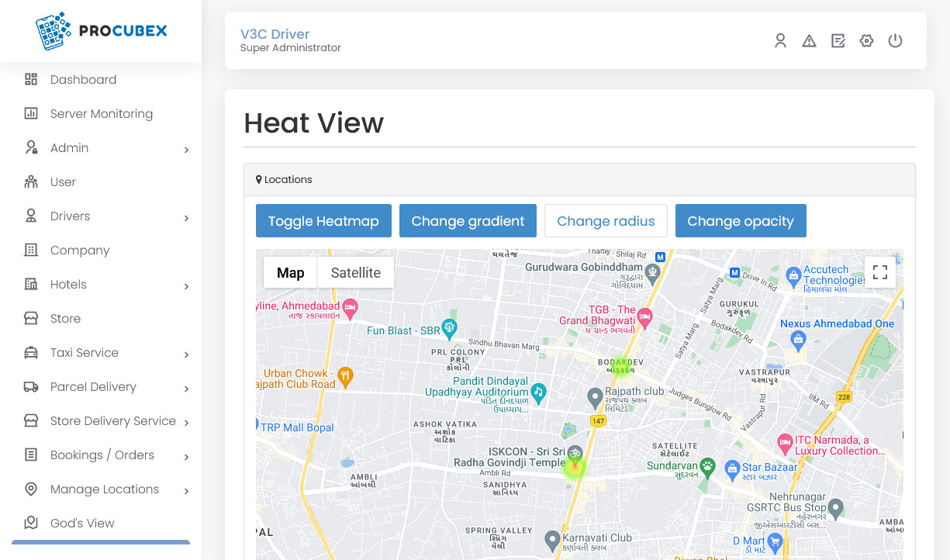Click the God's View map icon
Viewport: 950px width, 560px height.
coord(31,523)
